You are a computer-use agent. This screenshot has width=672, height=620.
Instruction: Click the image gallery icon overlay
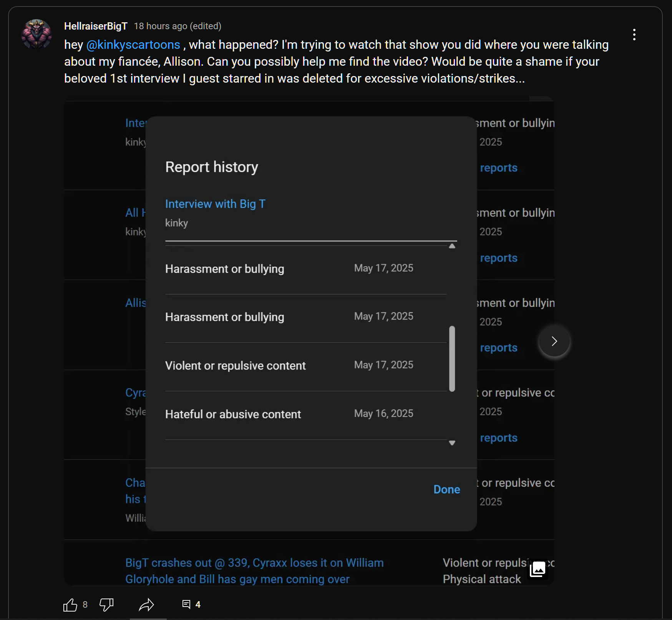coord(538,569)
